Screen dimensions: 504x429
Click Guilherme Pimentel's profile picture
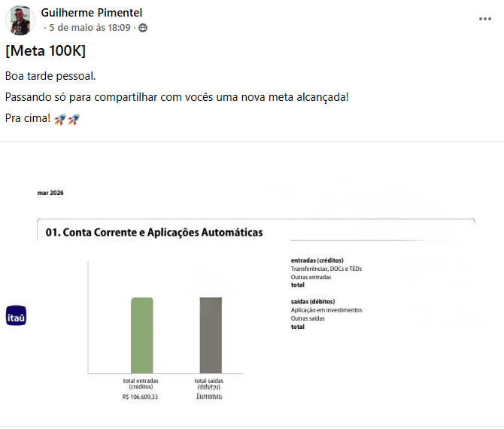pos(20,20)
